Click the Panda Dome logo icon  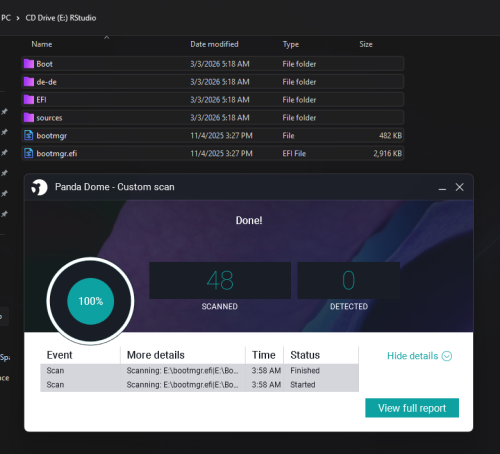pos(39,187)
